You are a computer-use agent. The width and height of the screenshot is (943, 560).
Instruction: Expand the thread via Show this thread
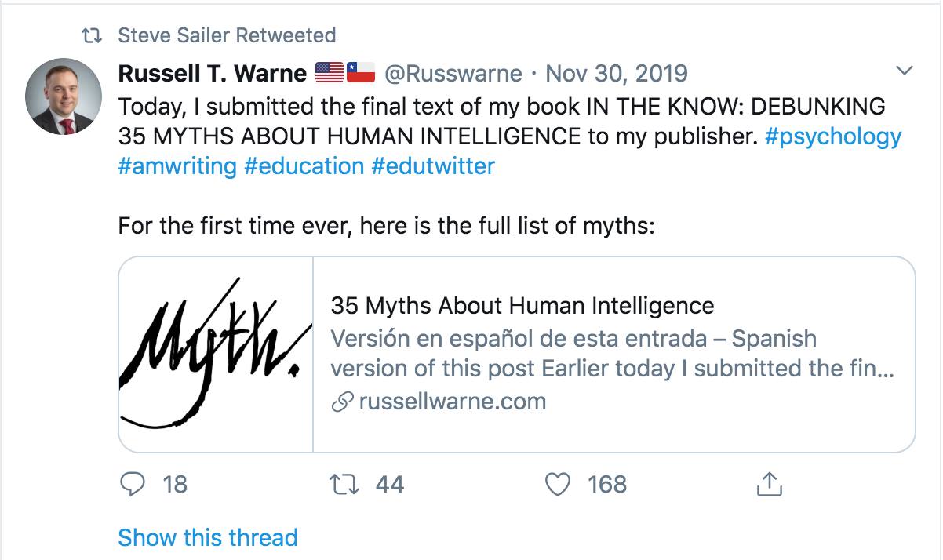207,537
